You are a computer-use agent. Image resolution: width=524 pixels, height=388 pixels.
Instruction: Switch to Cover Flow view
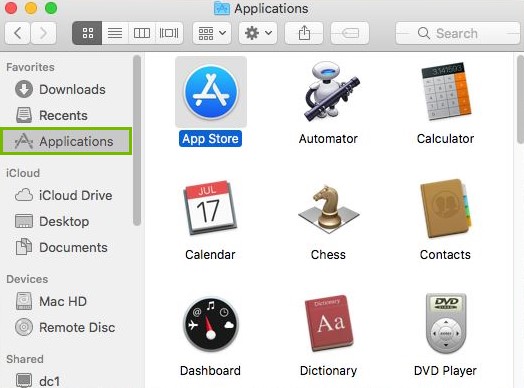click(x=169, y=33)
